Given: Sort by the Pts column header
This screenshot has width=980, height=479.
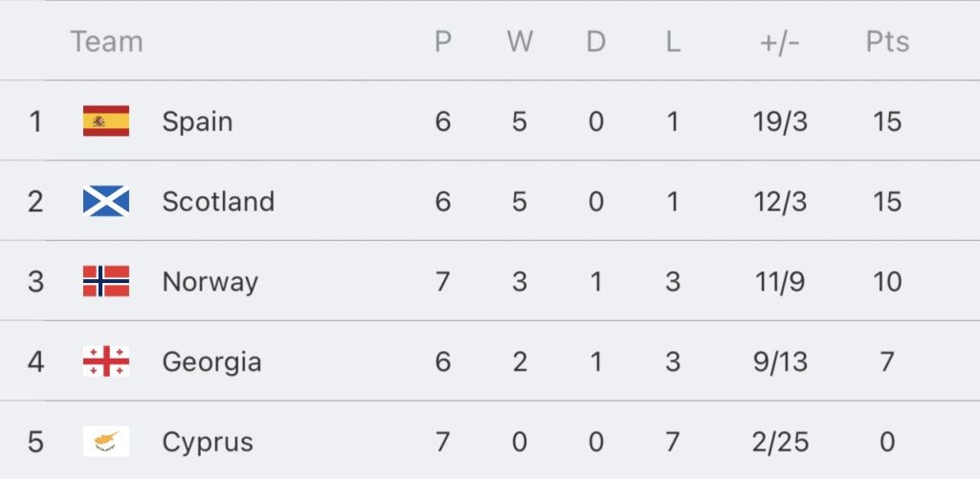Looking at the screenshot, I should 887,42.
